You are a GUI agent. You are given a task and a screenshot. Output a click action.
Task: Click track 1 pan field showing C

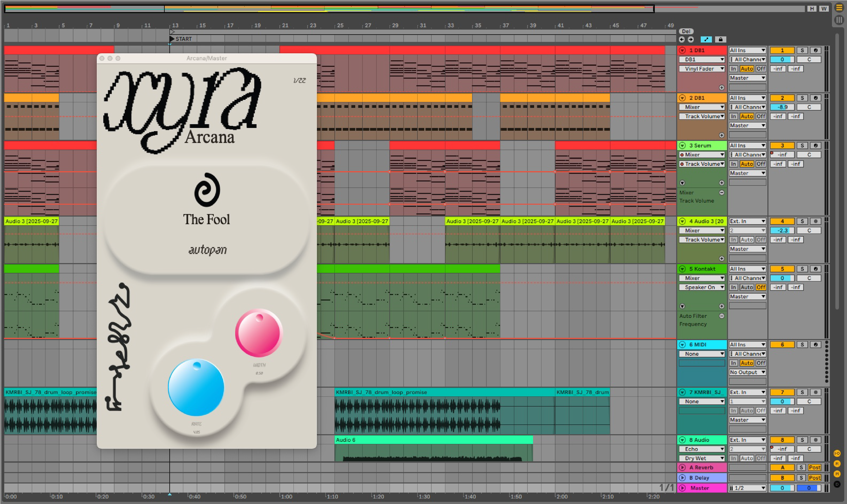(809, 60)
